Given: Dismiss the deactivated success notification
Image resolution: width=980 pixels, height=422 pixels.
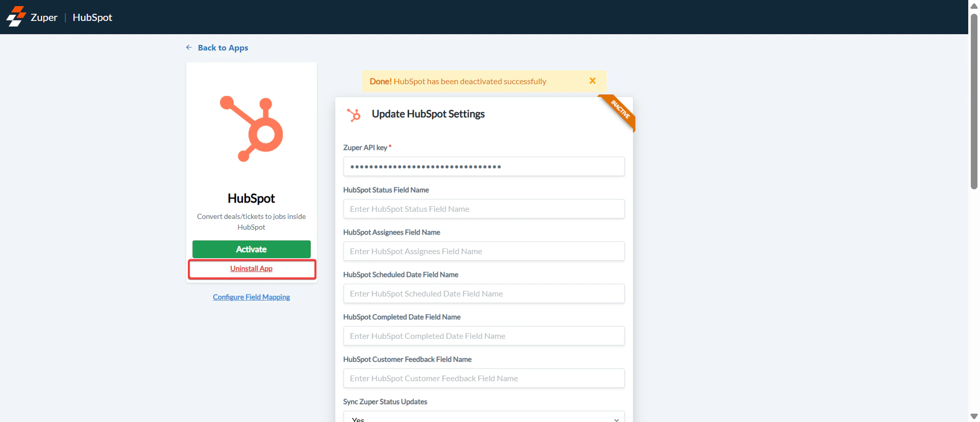Looking at the screenshot, I should pyautogui.click(x=593, y=81).
